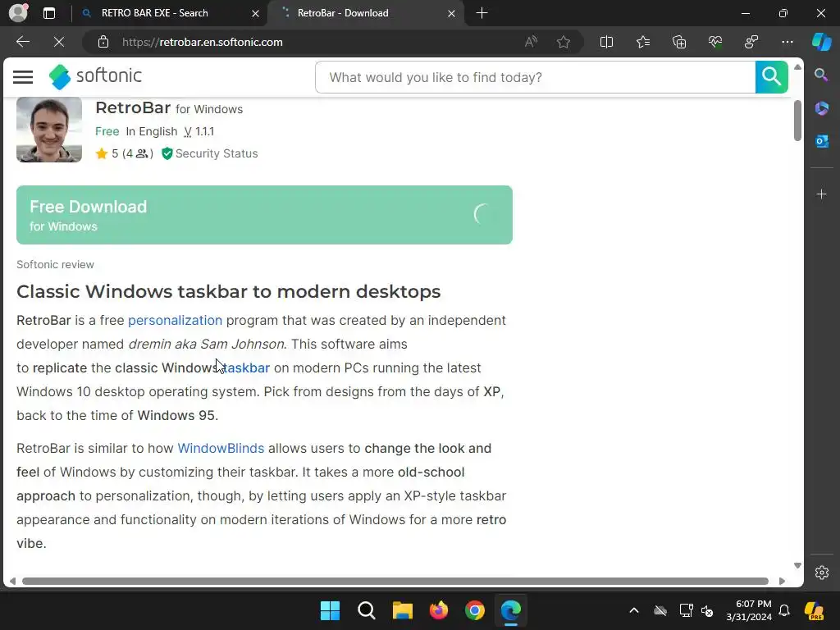The height and width of the screenshot is (630, 840).
Task: Click the RetroBar title heading
Action: pos(133,107)
